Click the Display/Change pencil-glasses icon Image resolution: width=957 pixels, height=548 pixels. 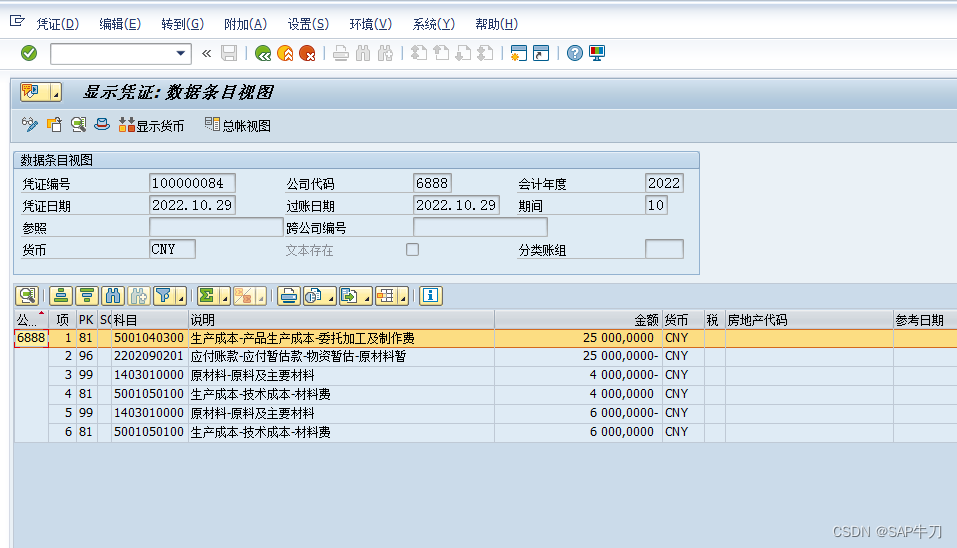pos(29,125)
